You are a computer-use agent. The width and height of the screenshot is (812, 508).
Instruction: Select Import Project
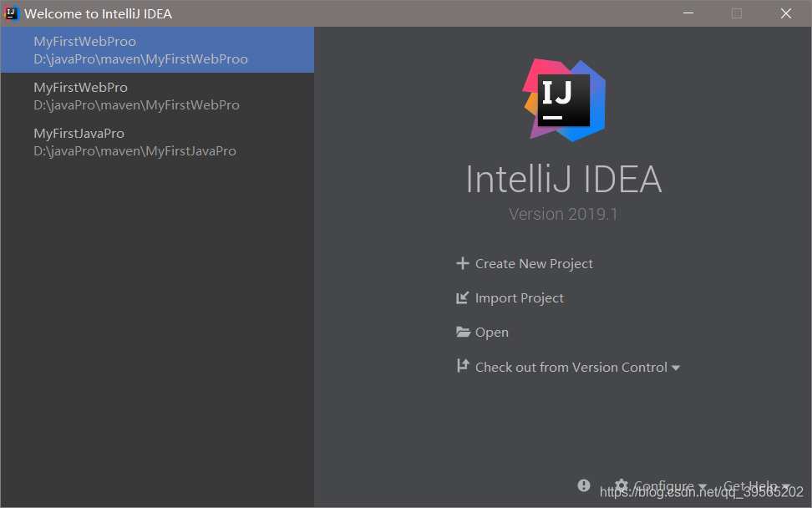pos(520,298)
